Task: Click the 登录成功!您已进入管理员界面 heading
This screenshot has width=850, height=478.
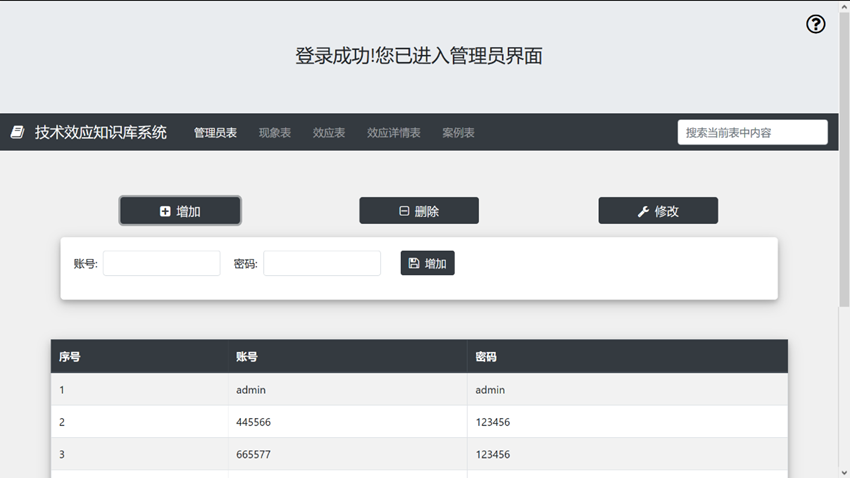Action: pyautogui.click(x=418, y=56)
